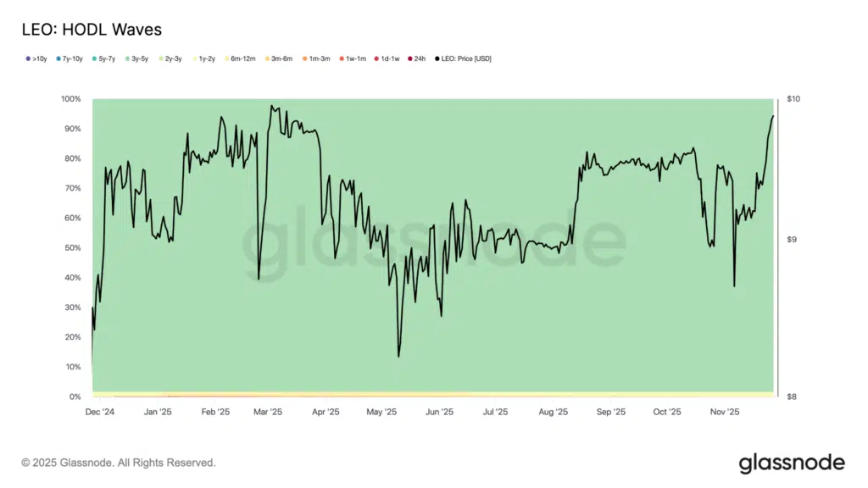The image size is (868, 488).
Task: Click the Glassnode copyright notice text
Action: pyautogui.click(x=119, y=463)
